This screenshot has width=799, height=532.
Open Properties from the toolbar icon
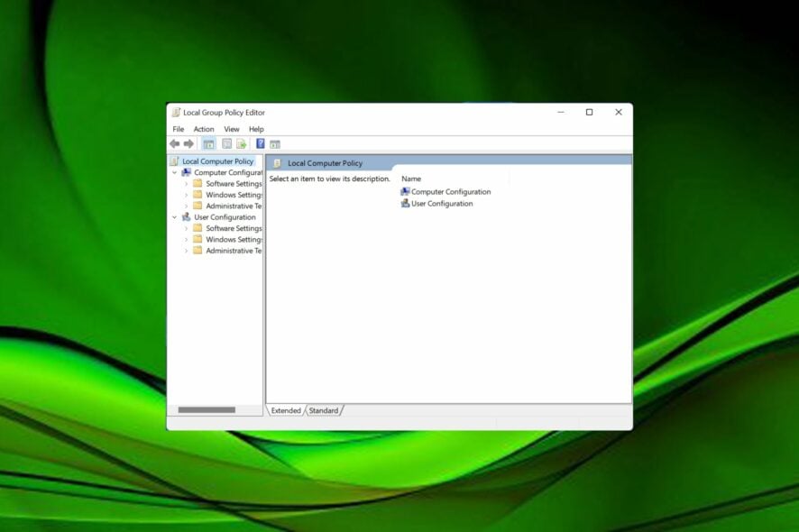pyautogui.click(x=226, y=143)
